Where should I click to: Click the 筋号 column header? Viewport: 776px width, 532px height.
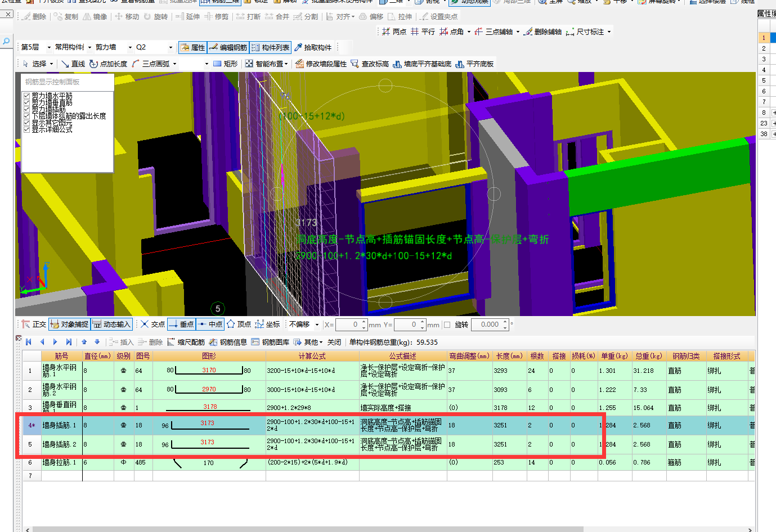(x=61, y=356)
